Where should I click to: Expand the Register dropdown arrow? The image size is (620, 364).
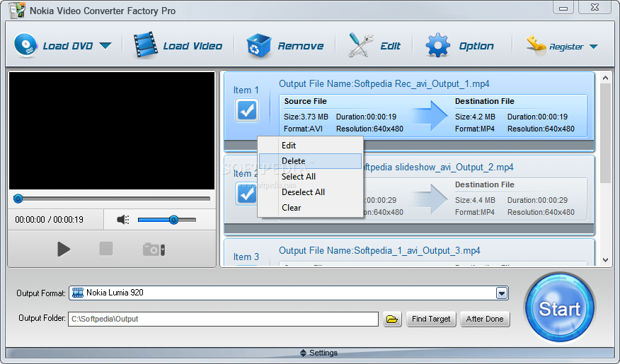594,47
